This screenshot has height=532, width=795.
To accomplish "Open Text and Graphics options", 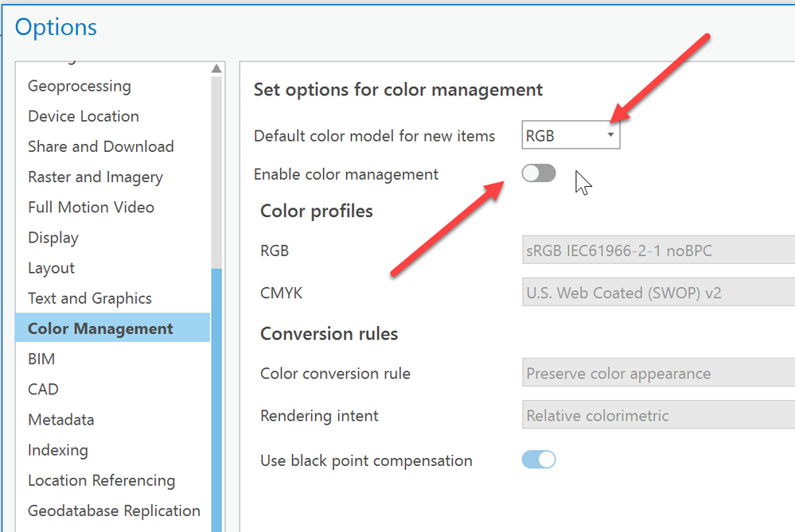I will coord(89,298).
